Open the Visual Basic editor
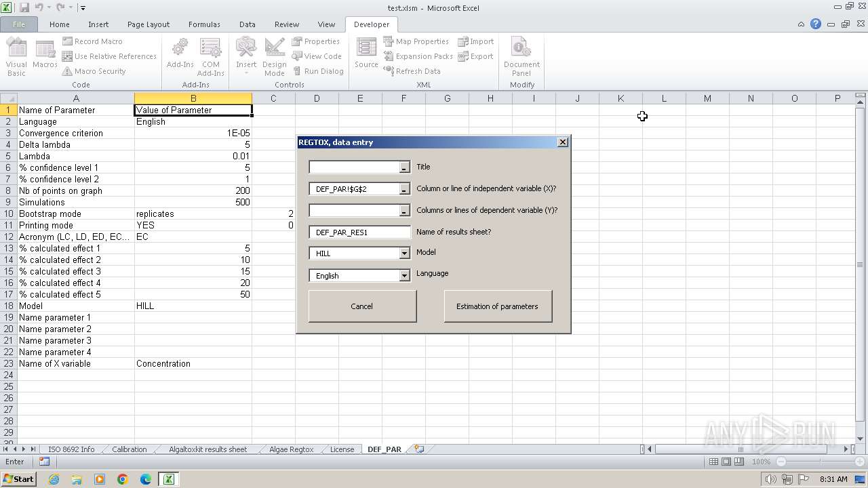The height and width of the screenshot is (488, 868). tap(16, 57)
